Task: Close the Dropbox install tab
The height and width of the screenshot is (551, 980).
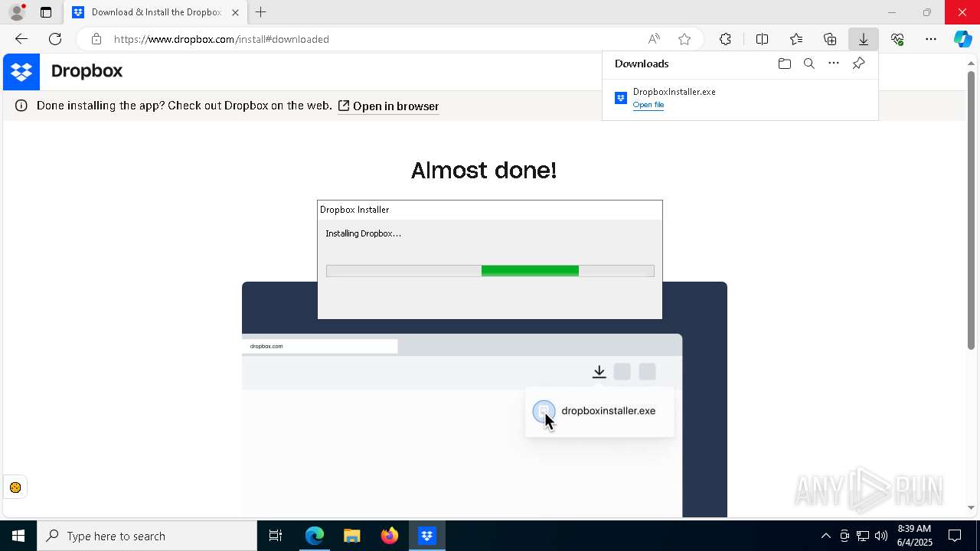Action: coord(235,12)
